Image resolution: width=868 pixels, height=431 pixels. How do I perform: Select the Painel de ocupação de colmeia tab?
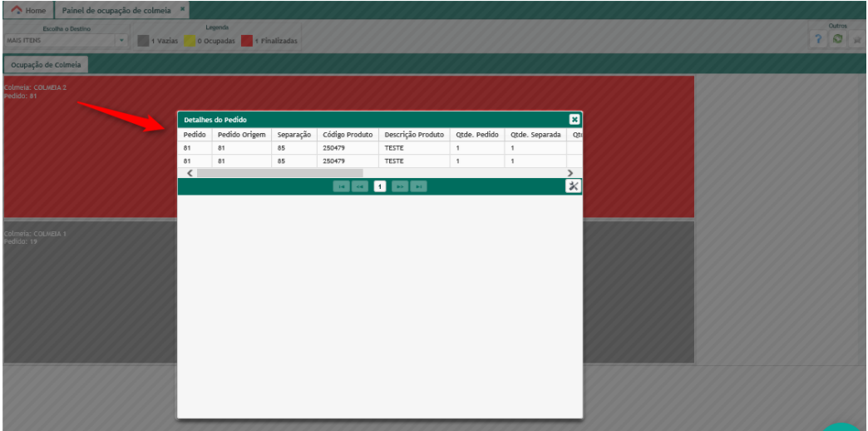point(121,10)
